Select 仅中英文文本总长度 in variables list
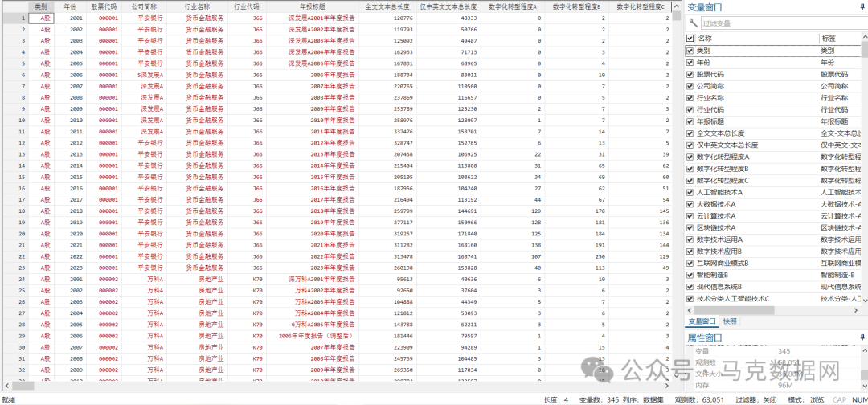 pyautogui.click(x=727, y=145)
